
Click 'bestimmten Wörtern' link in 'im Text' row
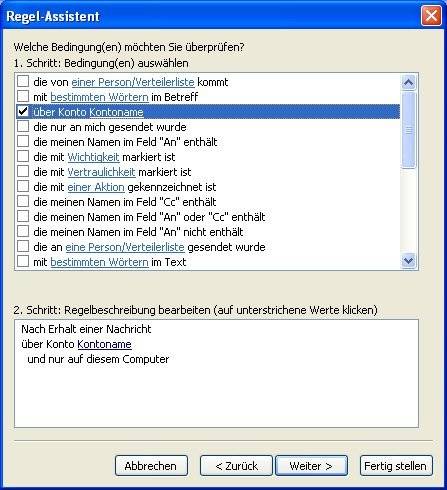99,262
